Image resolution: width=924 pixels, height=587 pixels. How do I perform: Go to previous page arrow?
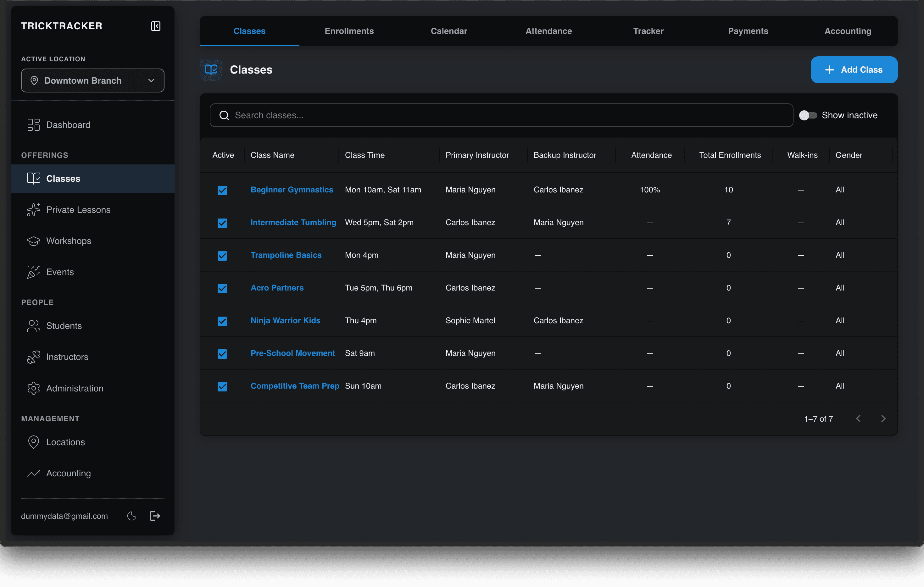858,418
